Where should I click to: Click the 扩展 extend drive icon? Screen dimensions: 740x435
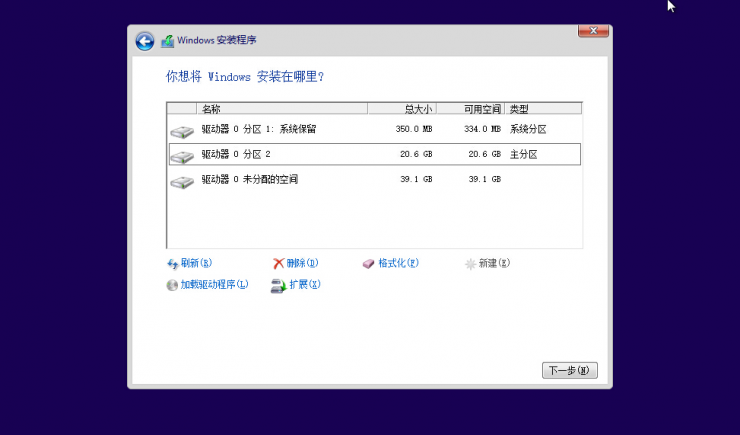pos(278,285)
